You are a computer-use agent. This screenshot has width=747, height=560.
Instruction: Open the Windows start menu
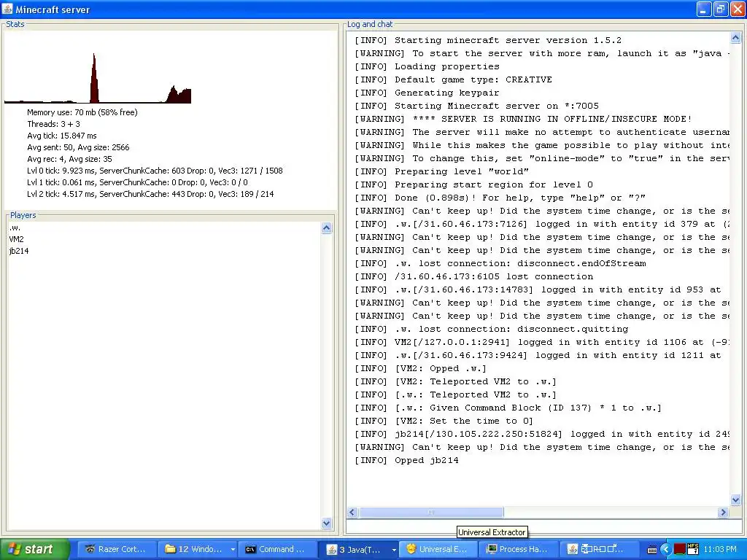[34, 549]
